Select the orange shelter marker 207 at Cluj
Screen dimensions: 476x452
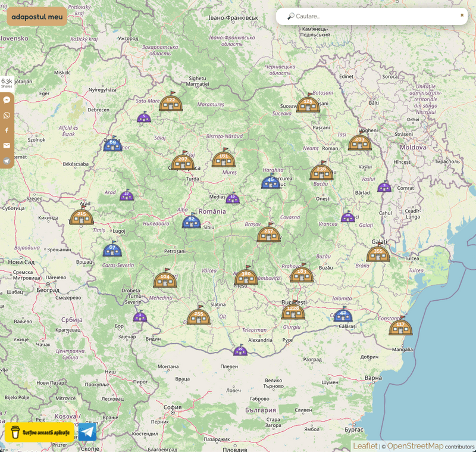183,161
